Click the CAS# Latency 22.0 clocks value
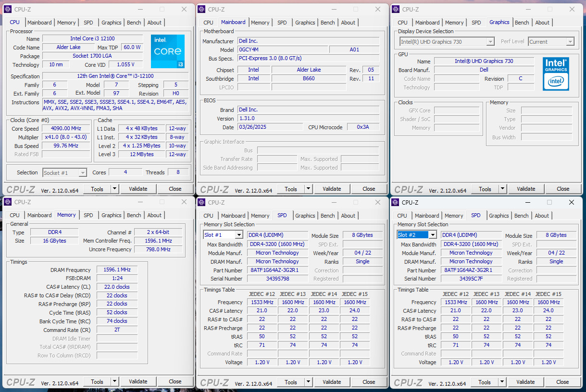This screenshot has width=586, height=392. (x=117, y=287)
